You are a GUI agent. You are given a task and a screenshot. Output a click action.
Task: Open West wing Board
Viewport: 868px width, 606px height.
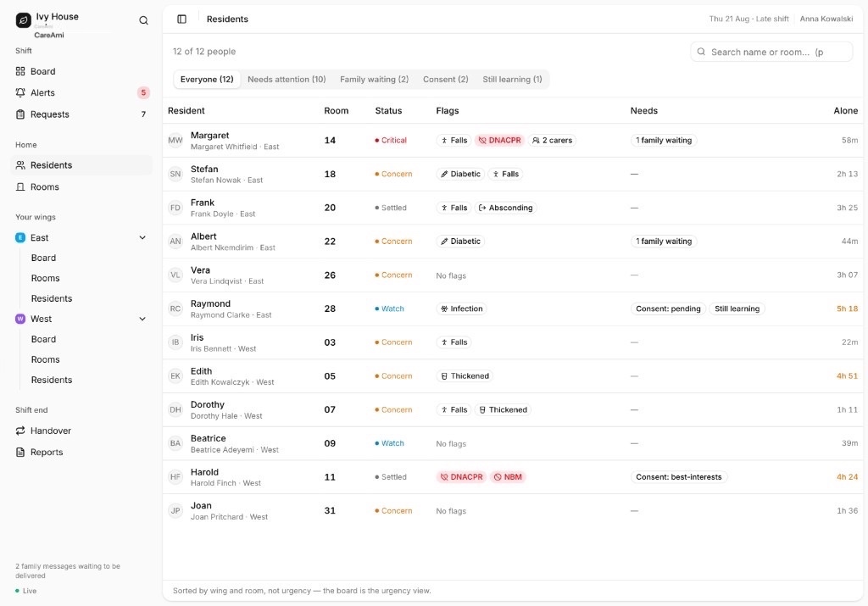coord(44,340)
